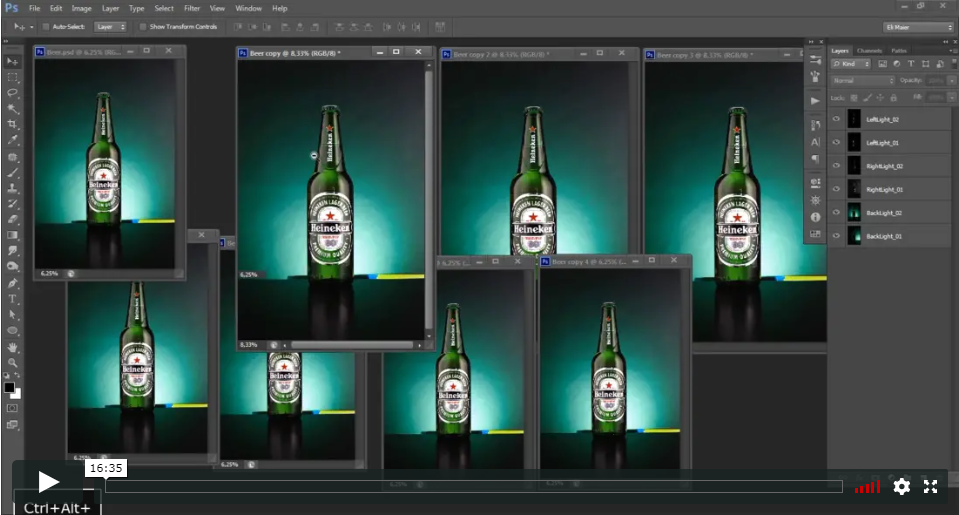Select the Eyedropper tool
The width and height of the screenshot is (959, 515).
[12, 140]
